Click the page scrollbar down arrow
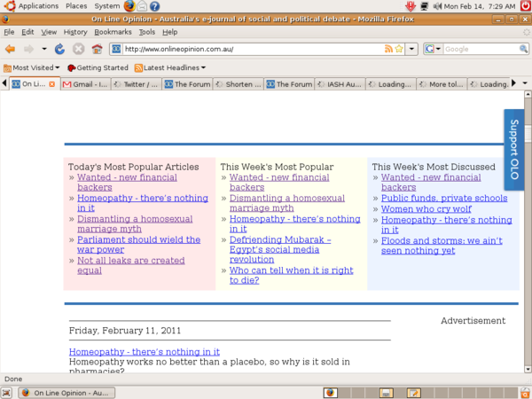This screenshot has height=399, width=532. 528,369
